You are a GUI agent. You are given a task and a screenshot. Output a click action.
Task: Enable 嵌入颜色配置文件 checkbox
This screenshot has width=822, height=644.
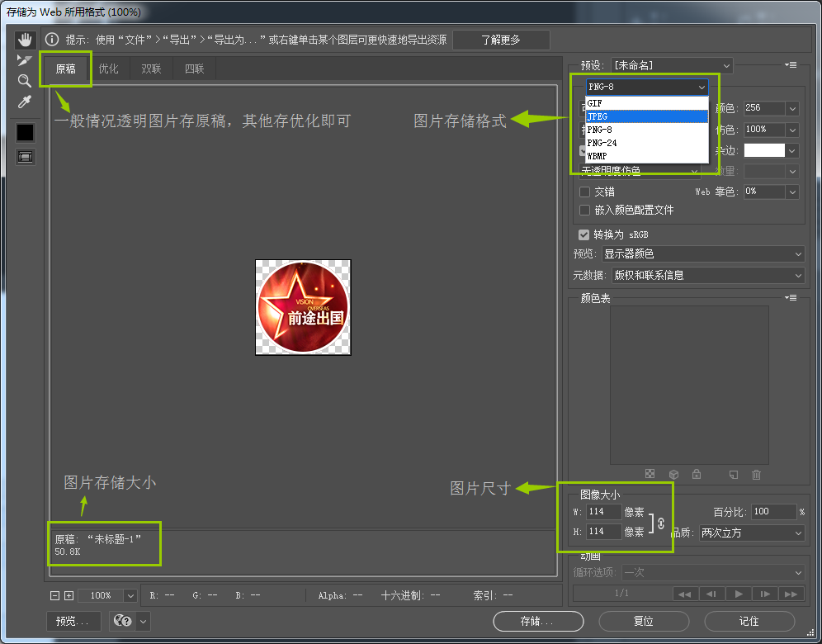pyautogui.click(x=584, y=211)
